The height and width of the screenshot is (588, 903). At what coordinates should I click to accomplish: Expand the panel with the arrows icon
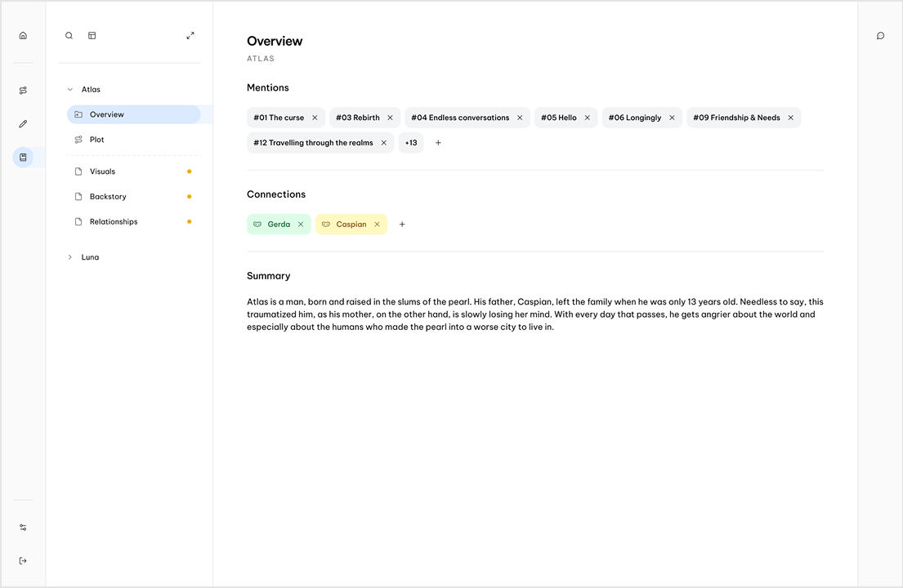pyautogui.click(x=190, y=36)
